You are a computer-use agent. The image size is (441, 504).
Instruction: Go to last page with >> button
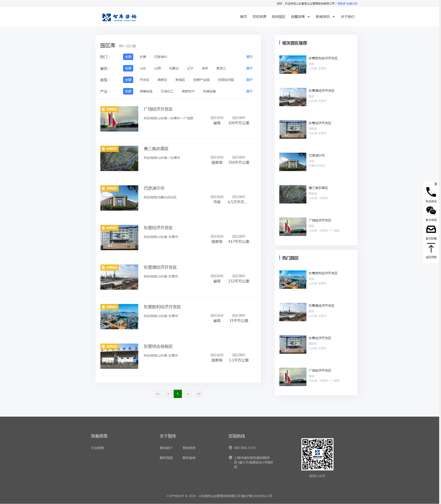pos(199,394)
